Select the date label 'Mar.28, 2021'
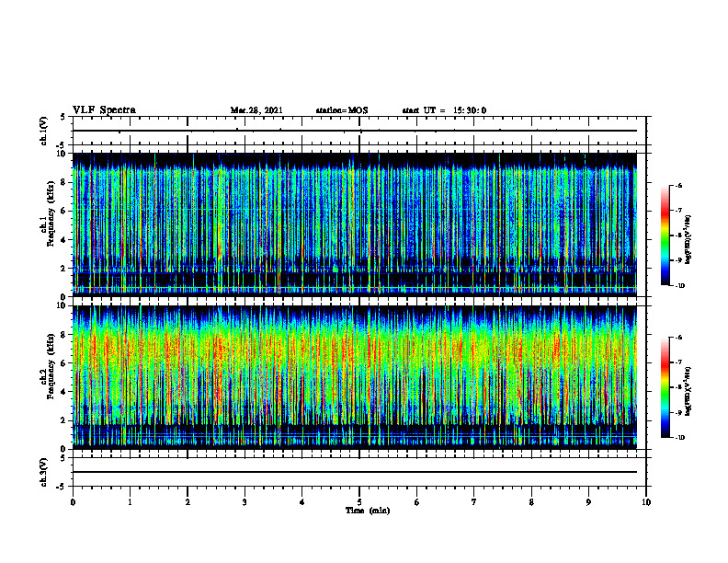Viewport: 728px width, 563px height. (x=256, y=110)
